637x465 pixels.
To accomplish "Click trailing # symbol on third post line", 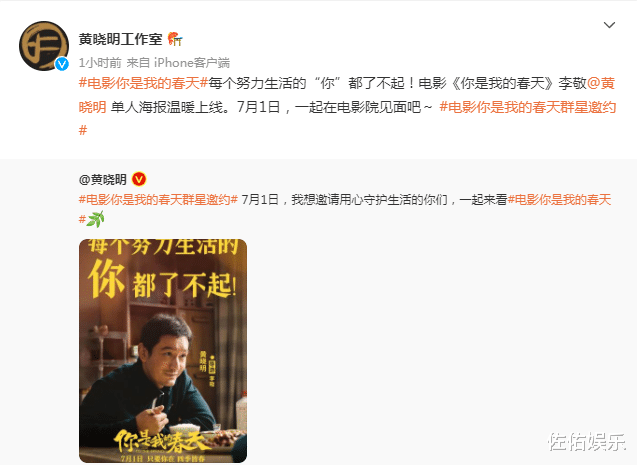I will (x=83, y=130).
